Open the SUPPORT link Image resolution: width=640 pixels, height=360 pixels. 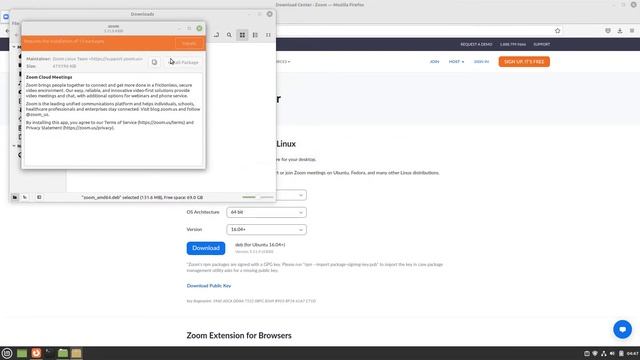542,44
